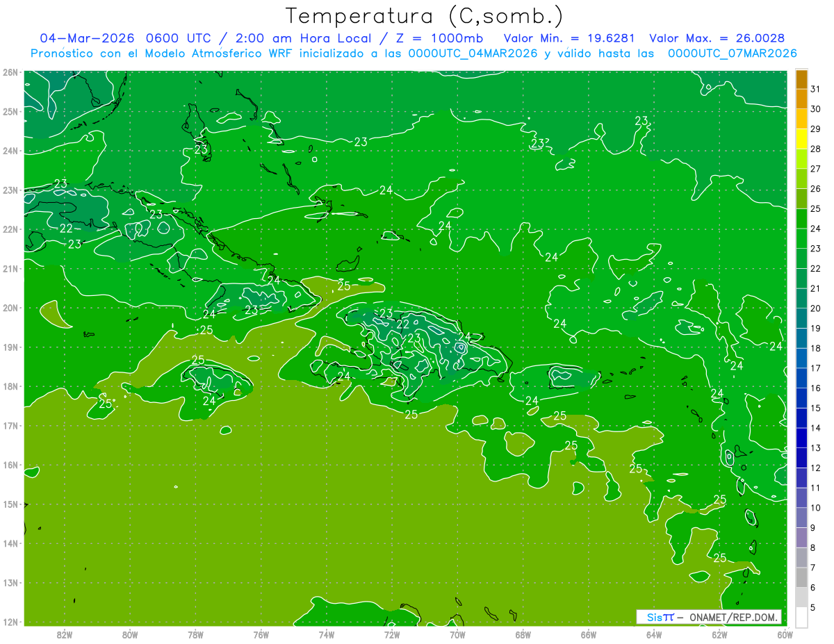Click the '17N' latitude axis label
The height and width of the screenshot is (644, 834).
(10, 425)
